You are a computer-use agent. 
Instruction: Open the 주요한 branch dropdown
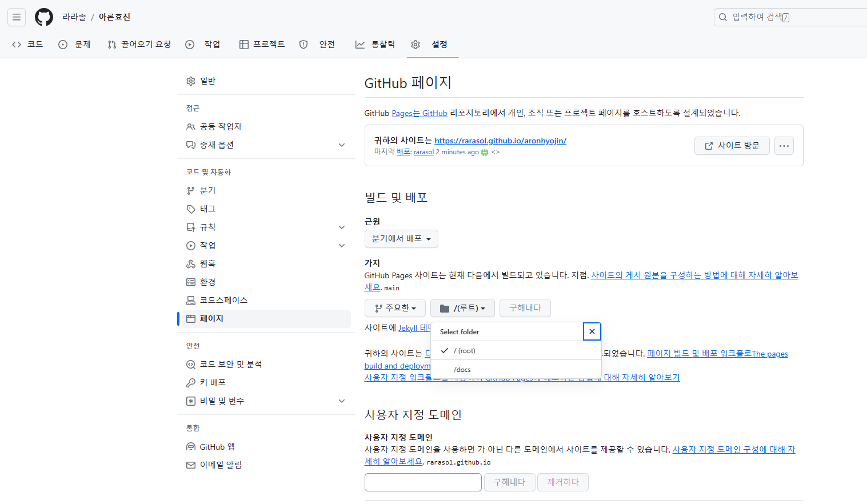click(395, 308)
